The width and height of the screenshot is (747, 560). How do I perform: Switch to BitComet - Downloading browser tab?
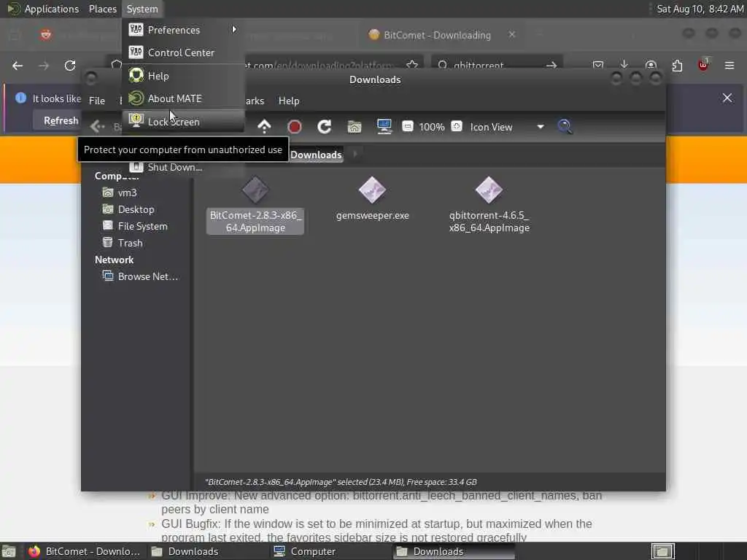(438, 35)
